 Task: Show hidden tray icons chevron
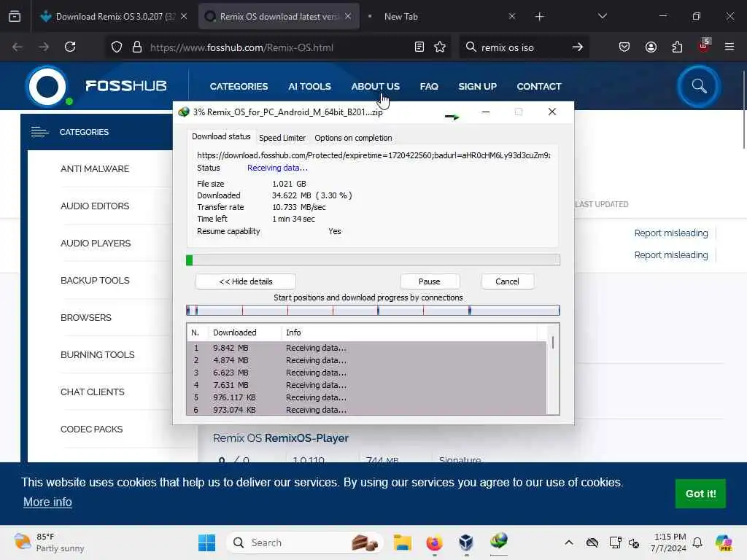(x=569, y=542)
